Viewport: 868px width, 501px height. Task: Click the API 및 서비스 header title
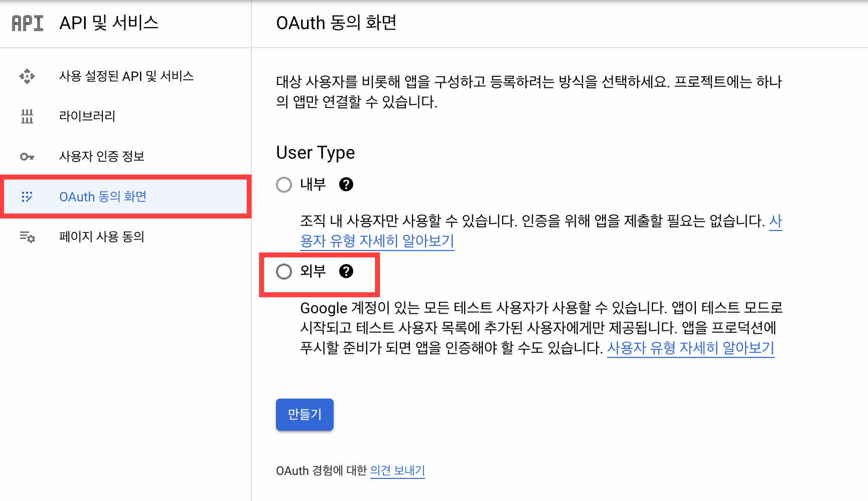[x=109, y=23]
